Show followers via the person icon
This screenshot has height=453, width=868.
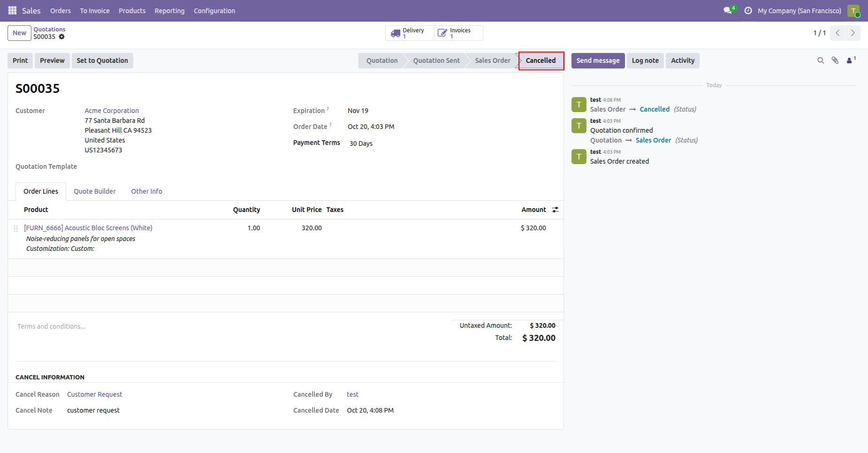851,60
